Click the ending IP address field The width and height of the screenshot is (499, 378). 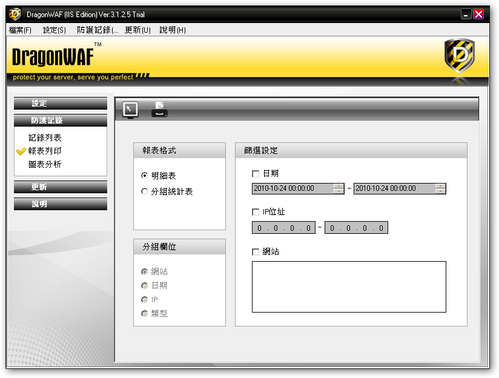[x=356, y=228]
